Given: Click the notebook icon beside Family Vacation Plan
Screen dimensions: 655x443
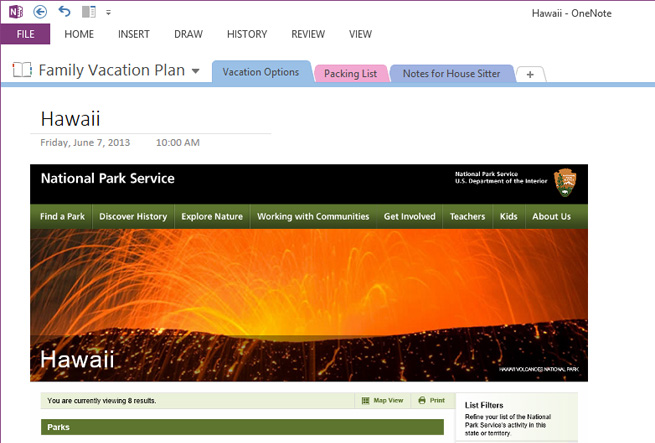Looking at the screenshot, I should 22,70.
